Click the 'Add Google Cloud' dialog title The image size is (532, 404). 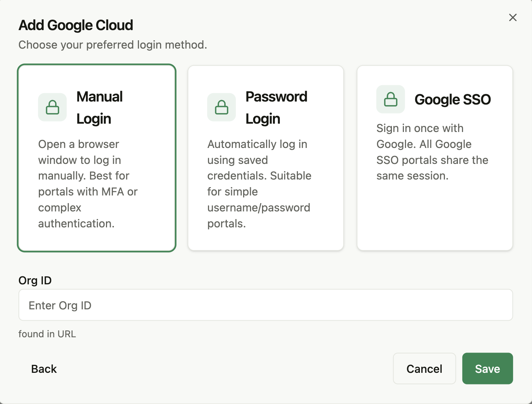point(76,25)
